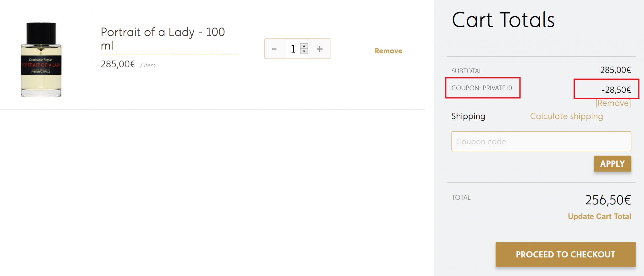
Task: Click the perfume bottle product image
Action: pyautogui.click(x=41, y=60)
